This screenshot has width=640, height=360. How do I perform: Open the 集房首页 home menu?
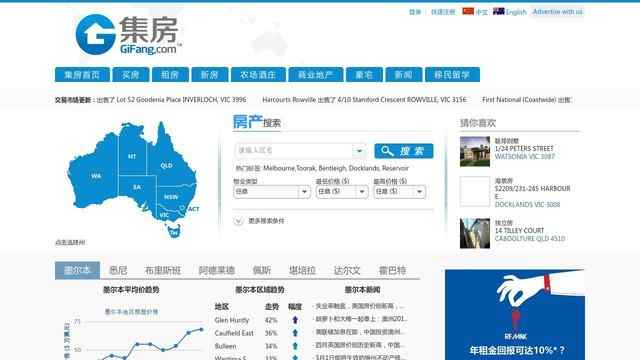point(82,75)
